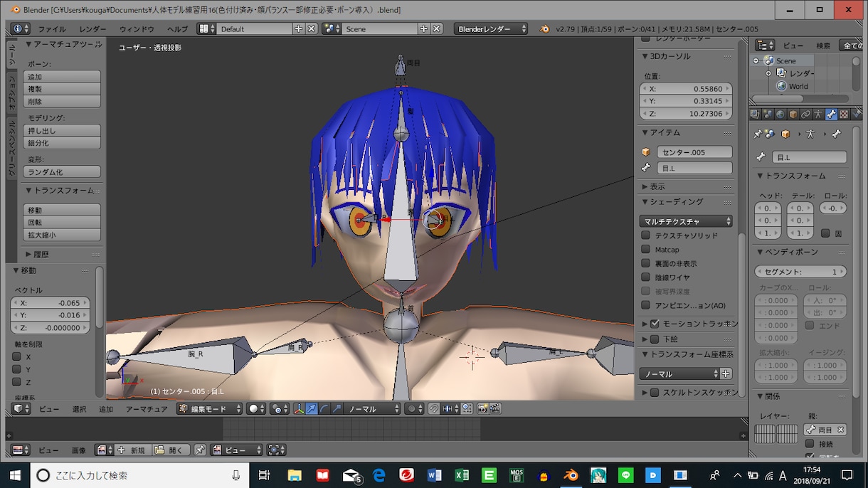Open マルチテクスチャ shading dropdown
Viewport: 868px width, 488px height.
pyautogui.click(x=686, y=221)
